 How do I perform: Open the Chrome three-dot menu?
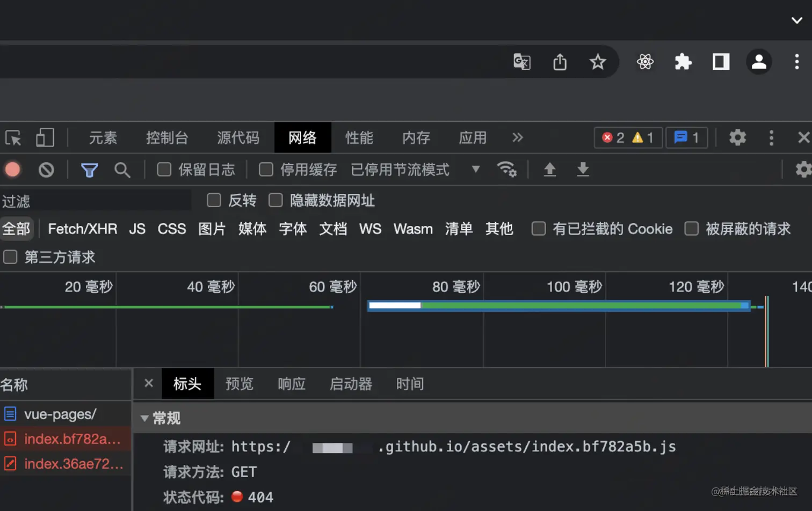coord(796,62)
